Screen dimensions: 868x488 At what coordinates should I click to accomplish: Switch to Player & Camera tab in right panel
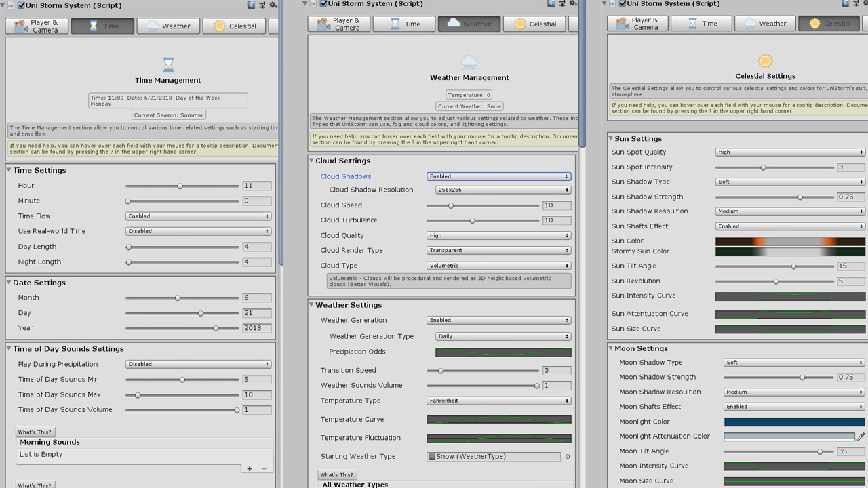[x=637, y=24]
